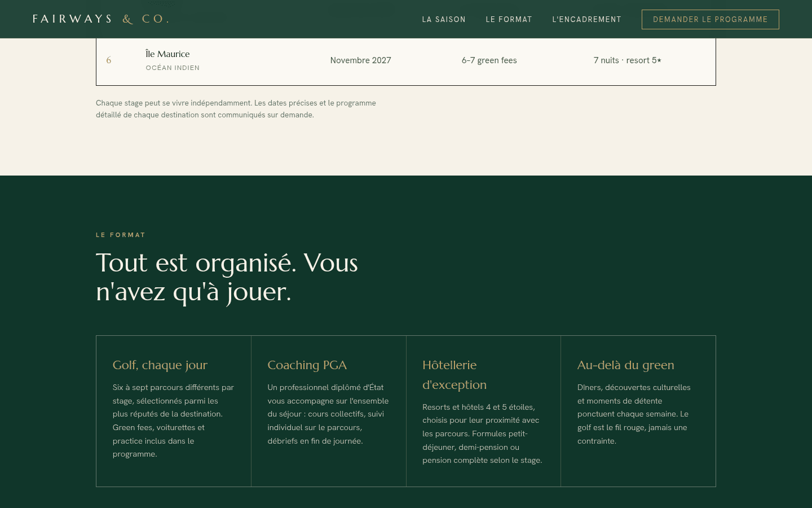Click the paragraph about resorts et hôtels
The image size is (812, 508).
482,433
